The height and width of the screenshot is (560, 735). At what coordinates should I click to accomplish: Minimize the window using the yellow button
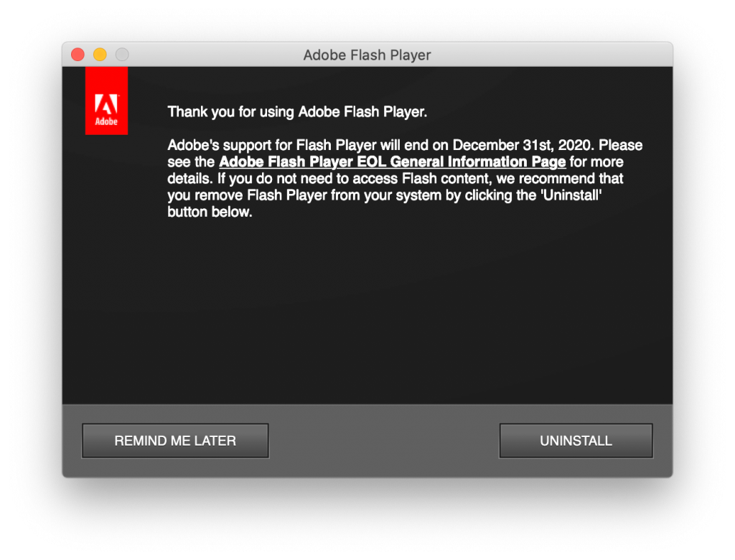(x=100, y=55)
